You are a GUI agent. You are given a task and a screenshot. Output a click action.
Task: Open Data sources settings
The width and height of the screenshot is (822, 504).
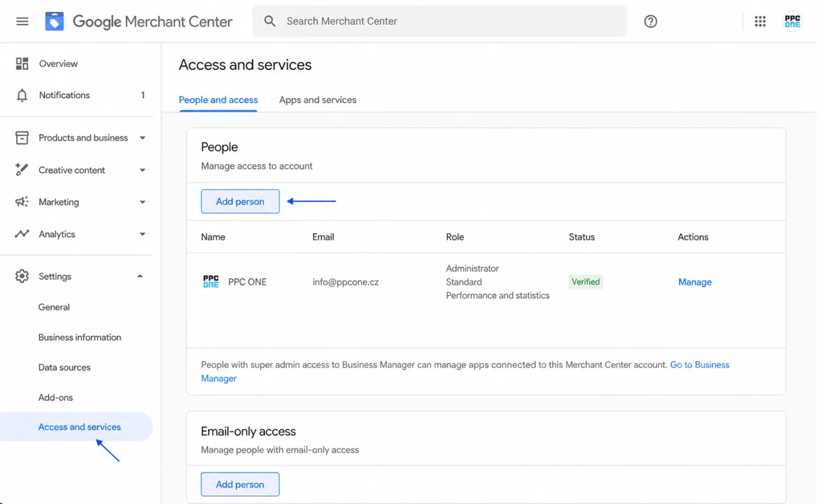point(65,367)
